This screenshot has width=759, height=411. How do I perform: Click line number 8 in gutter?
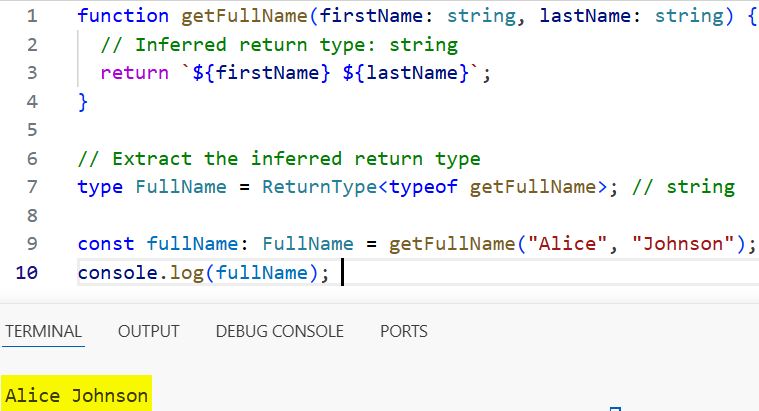pos(32,215)
